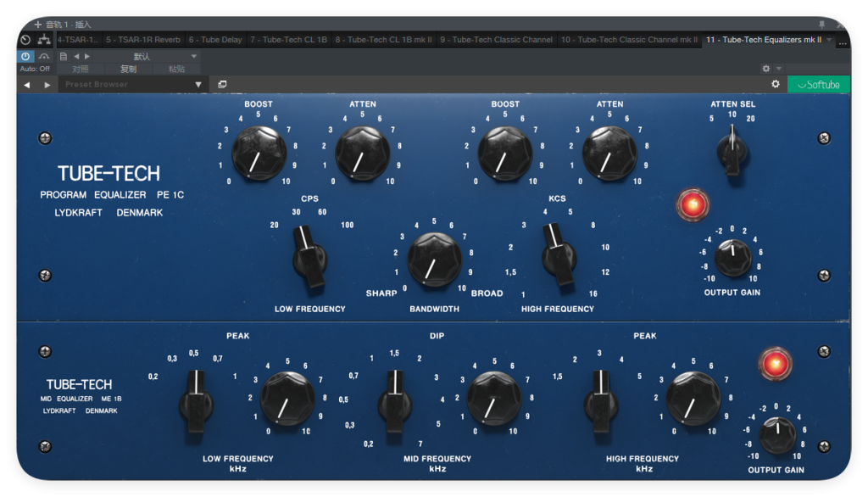Click the plus icon beside 音轨 1 插入
Screen dimensions: 868x497
[37, 25]
